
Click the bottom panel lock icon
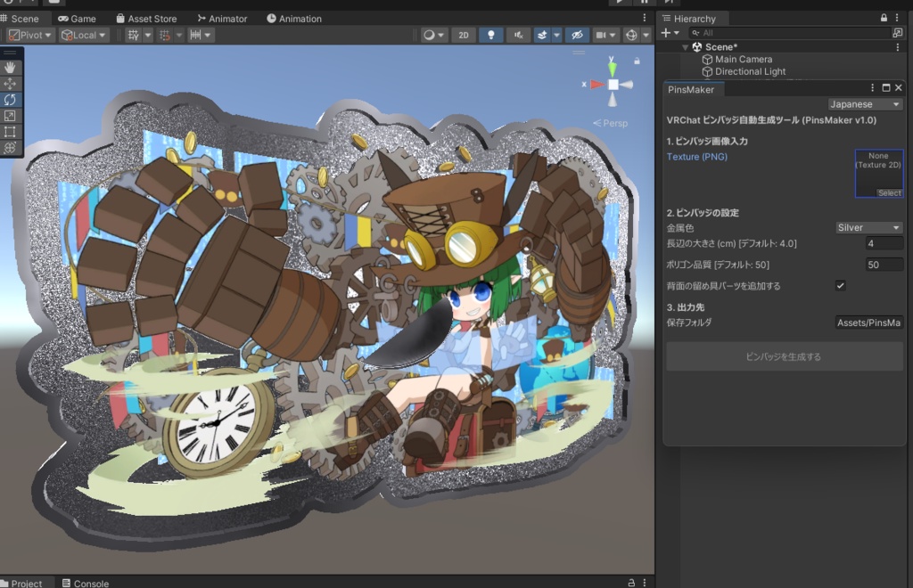click(631, 583)
